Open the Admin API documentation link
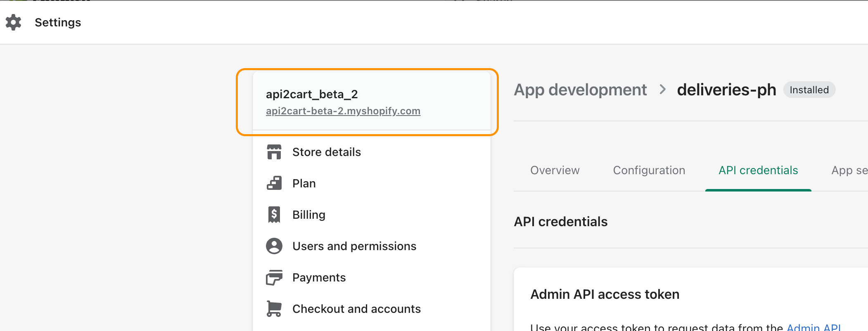868x331 pixels. pyautogui.click(x=813, y=327)
